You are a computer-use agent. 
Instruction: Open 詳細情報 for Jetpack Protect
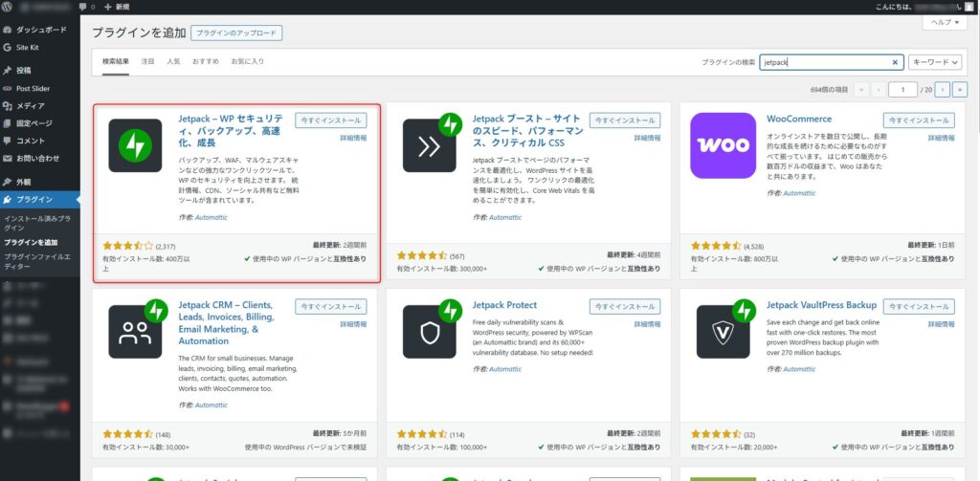pyautogui.click(x=648, y=324)
